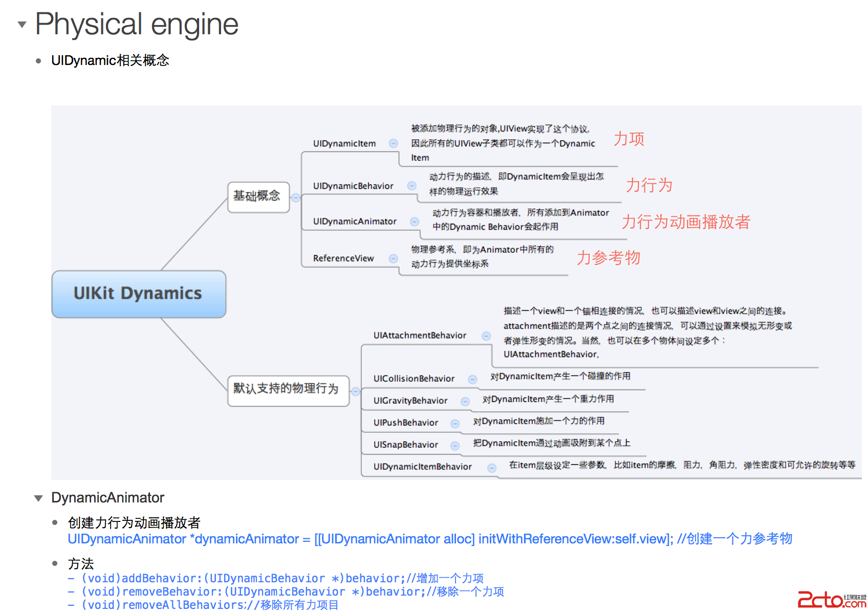Collapse the circle beside UIDynamicAnimator node
Screen dimensions: 868x613
click(x=415, y=222)
